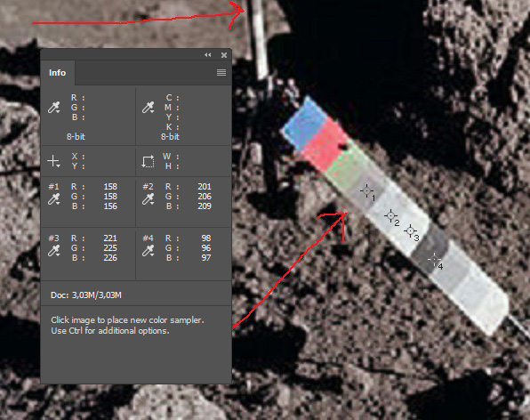
Task: Open color sampler #2 eyedropper options
Action: tap(148, 198)
